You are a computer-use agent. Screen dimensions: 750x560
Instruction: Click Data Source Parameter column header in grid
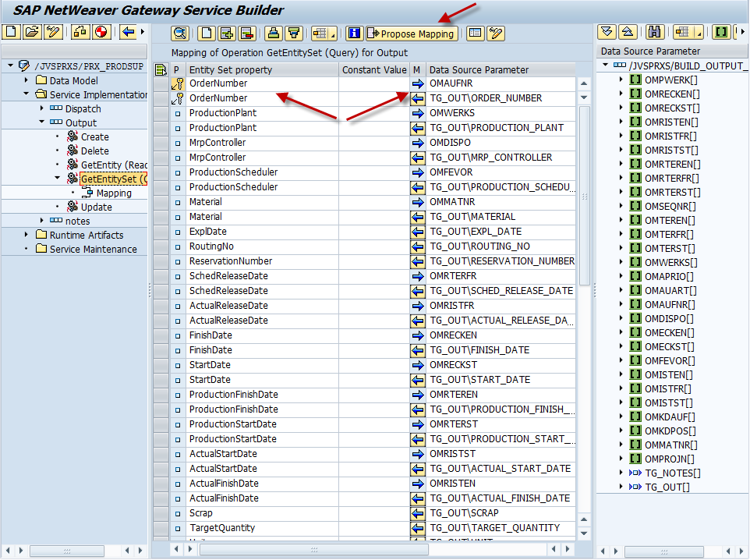[x=501, y=70]
